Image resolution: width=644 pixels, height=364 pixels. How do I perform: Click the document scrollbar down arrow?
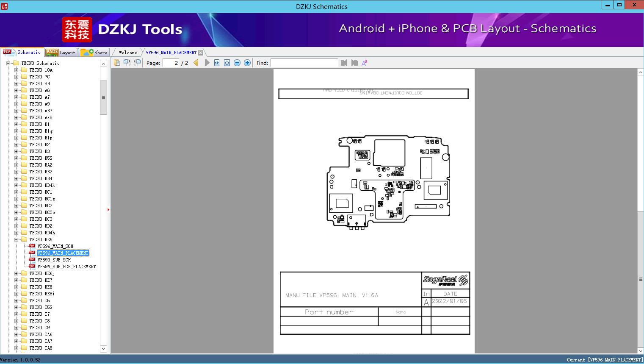point(641,350)
